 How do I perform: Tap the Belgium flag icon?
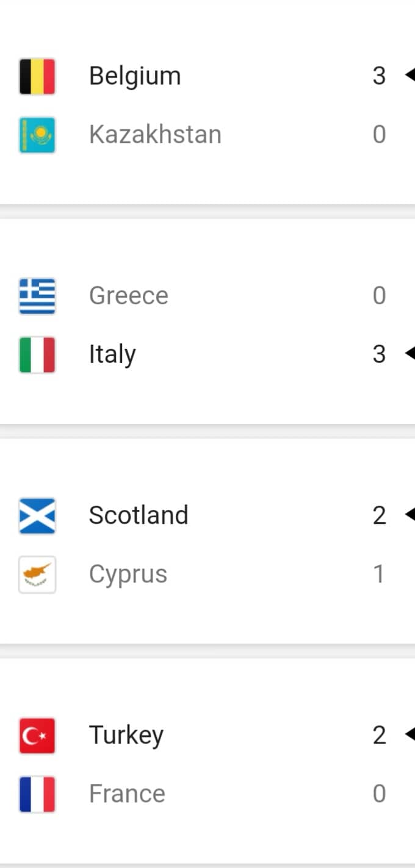point(37,76)
